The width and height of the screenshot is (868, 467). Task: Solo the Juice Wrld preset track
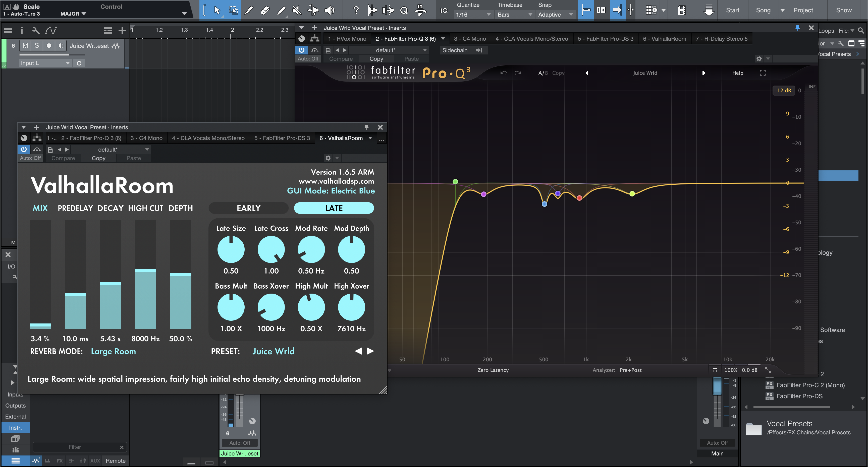(x=37, y=45)
